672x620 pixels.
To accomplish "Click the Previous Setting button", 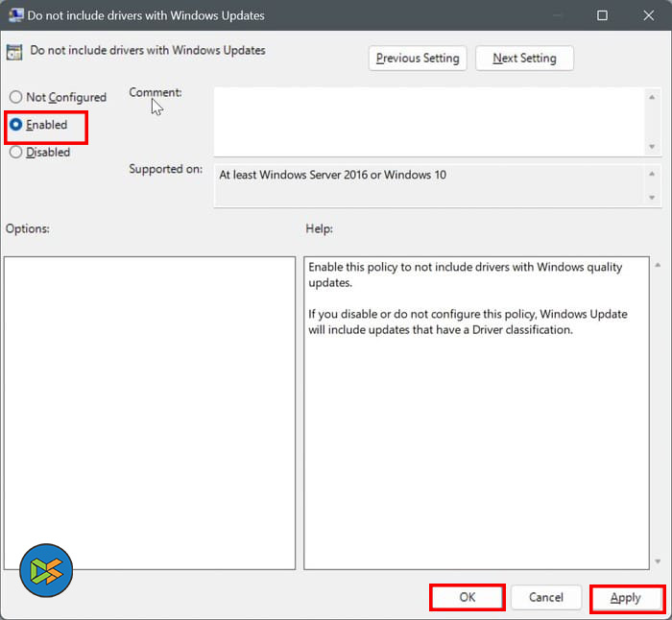I will coord(418,59).
